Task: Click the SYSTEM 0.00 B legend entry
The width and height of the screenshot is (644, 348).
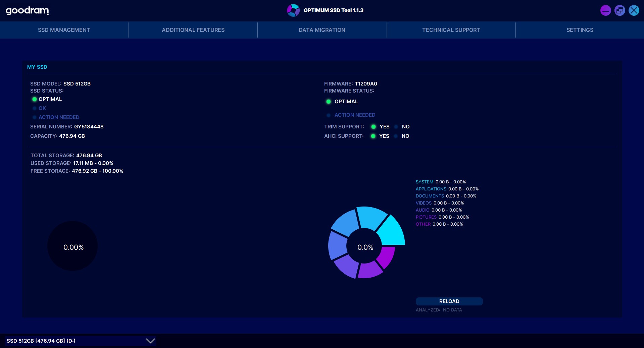Action: [441, 182]
